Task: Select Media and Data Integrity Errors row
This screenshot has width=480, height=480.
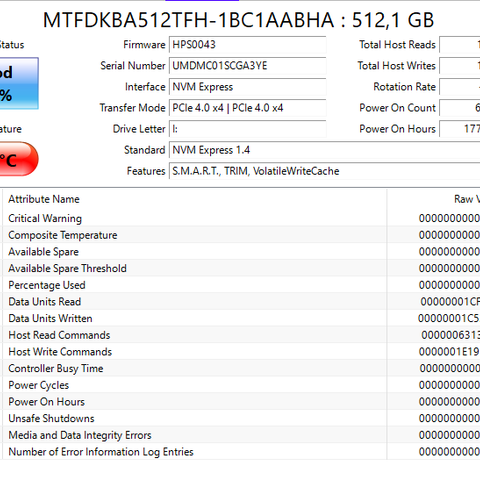Action: [241, 435]
